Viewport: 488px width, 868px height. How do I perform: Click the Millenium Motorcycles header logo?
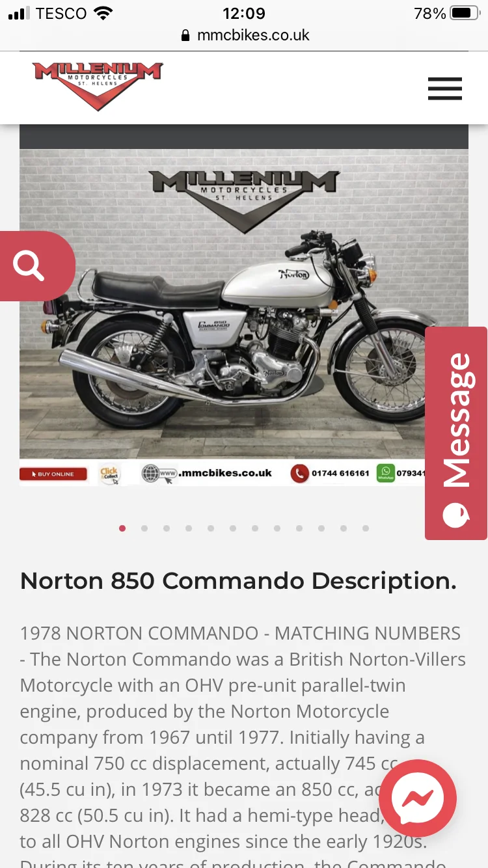[98, 85]
